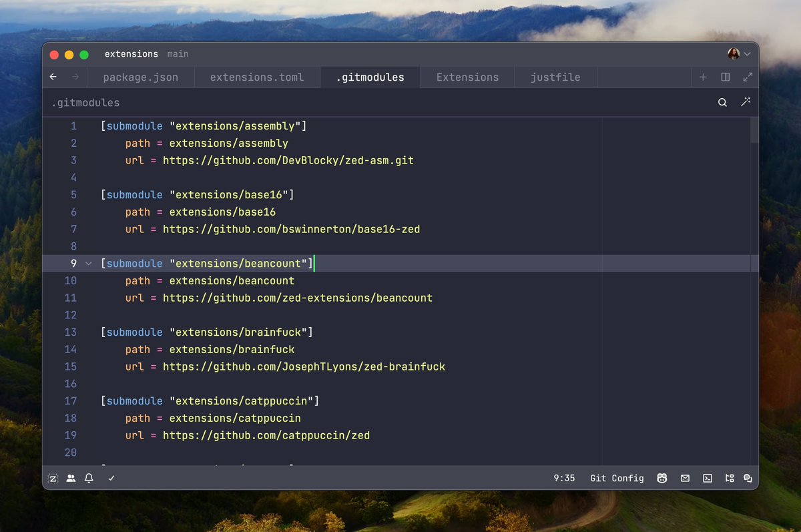Switch to the extensions.toml tab
Viewport: 801px width, 532px height.
pyautogui.click(x=257, y=77)
